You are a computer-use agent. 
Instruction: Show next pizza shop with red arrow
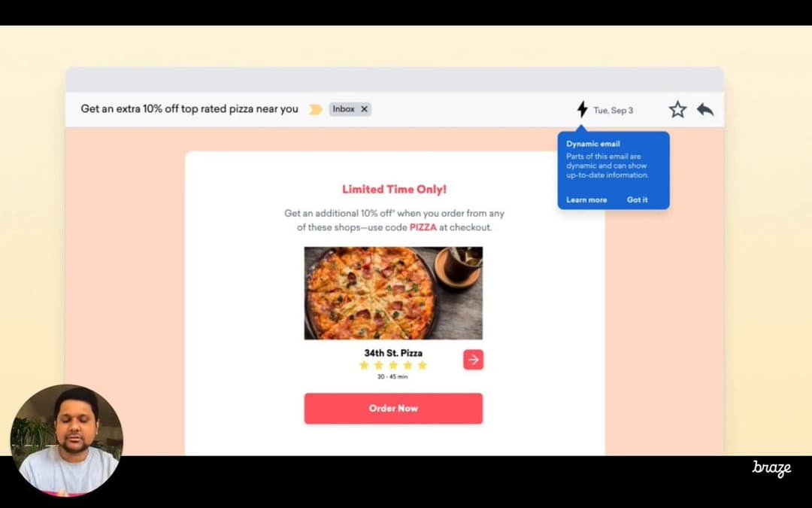point(474,360)
